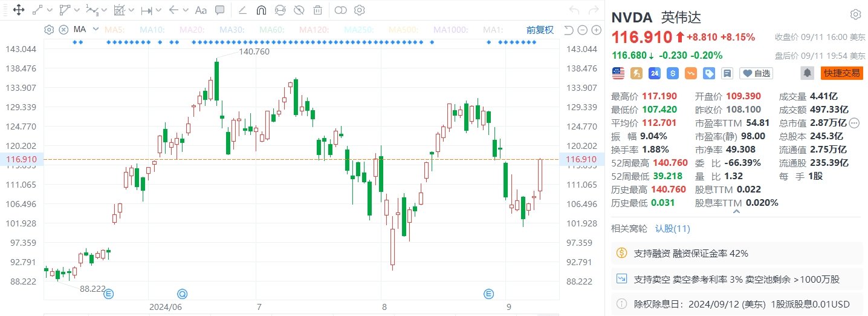Image resolution: width=868 pixels, height=316 pixels.
Task: Open the trend line tool dropdown arrow
Action: (49, 10)
